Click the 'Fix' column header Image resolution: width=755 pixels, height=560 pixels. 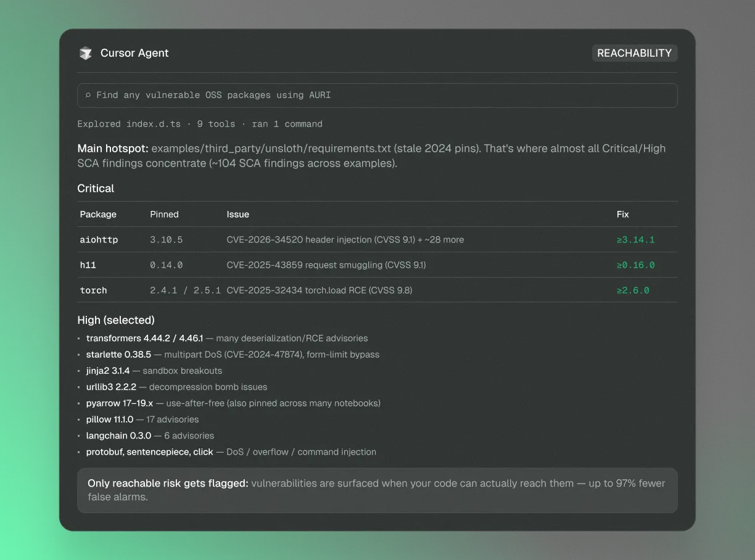(x=623, y=215)
